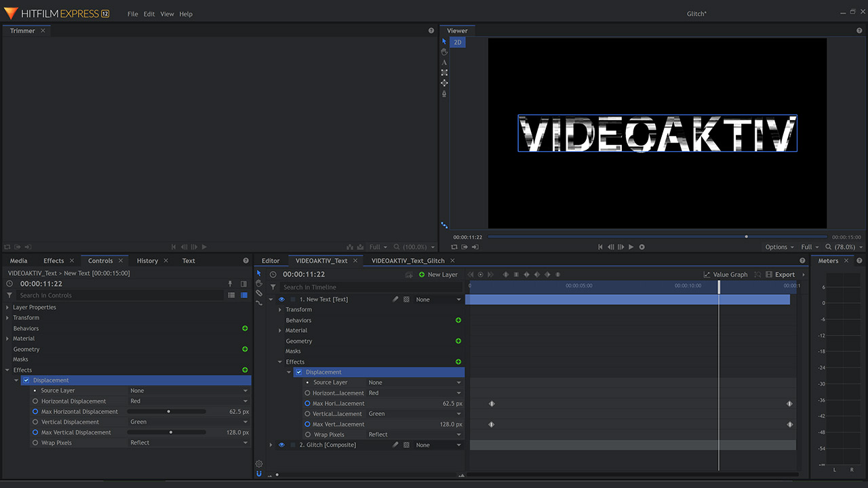Click the timeline slice tool icon
This screenshot has height=488, width=868.
tap(259, 293)
